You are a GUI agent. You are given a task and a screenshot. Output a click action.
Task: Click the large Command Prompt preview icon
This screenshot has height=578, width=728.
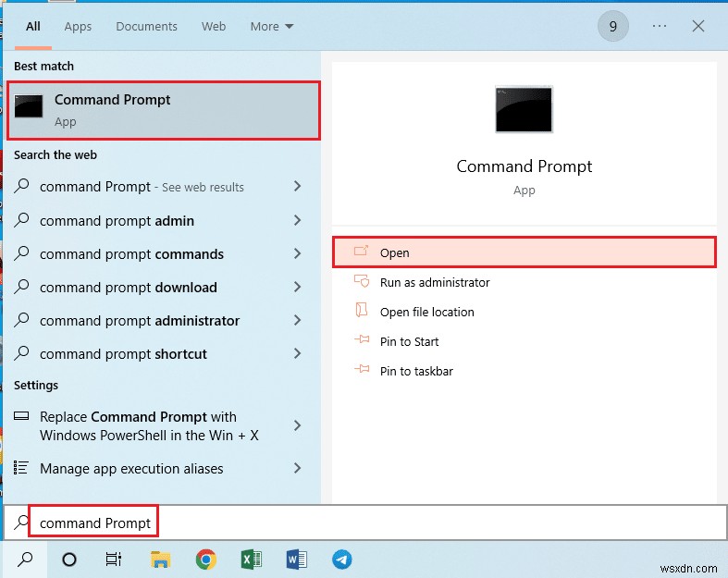coord(524,109)
